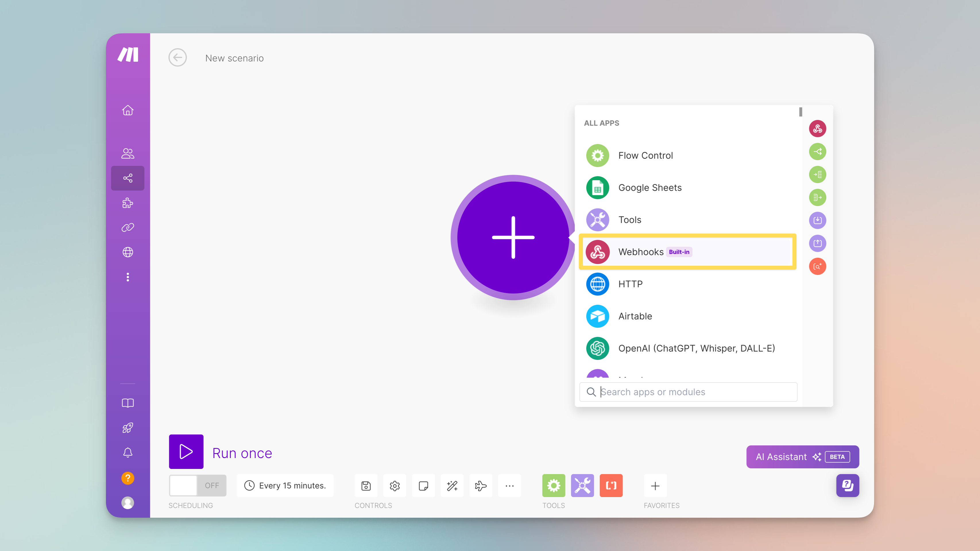The image size is (980, 551).
Task: Open Templates puzzle icon in sidebar
Action: coord(128,203)
